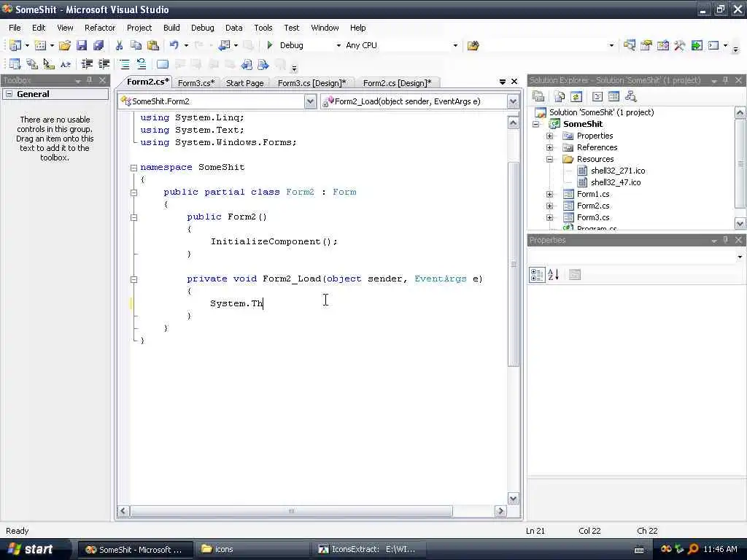Switch to the Form3.cs* tab
This screenshot has height=560, width=747.
click(196, 83)
